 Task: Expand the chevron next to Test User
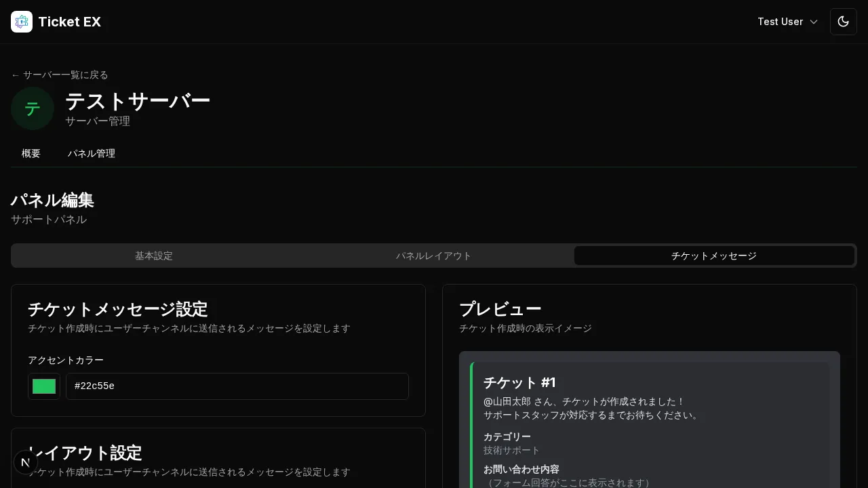[x=813, y=22]
